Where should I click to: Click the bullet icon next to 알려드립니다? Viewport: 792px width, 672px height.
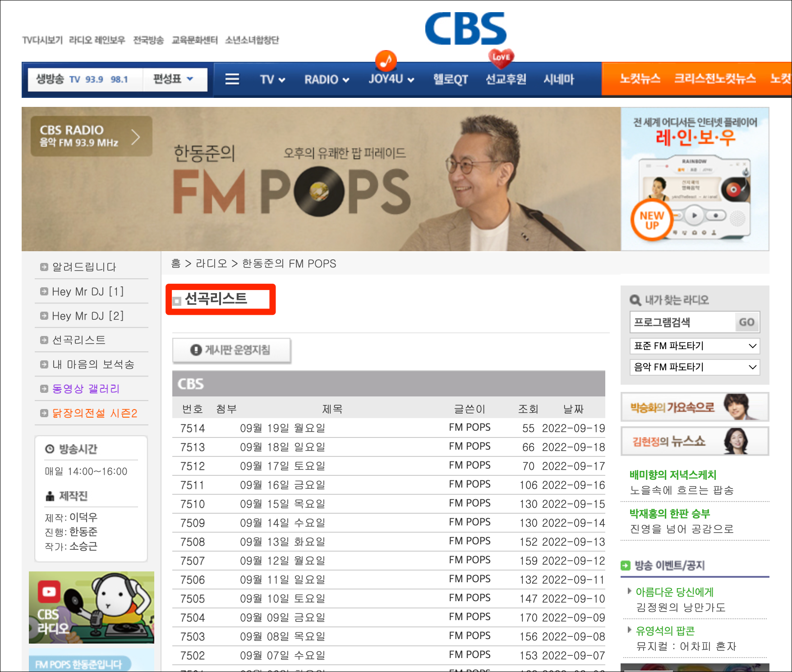pyautogui.click(x=44, y=267)
